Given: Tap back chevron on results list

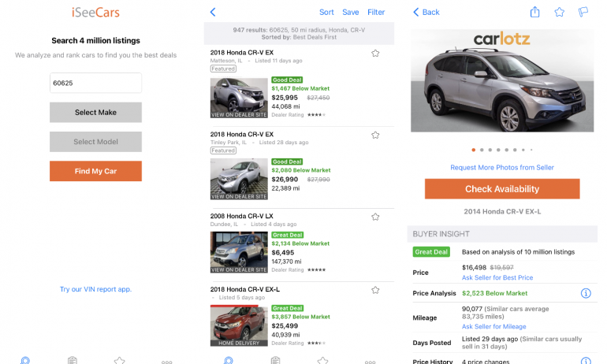Looking at the screenshot, I should click(213, 12).
